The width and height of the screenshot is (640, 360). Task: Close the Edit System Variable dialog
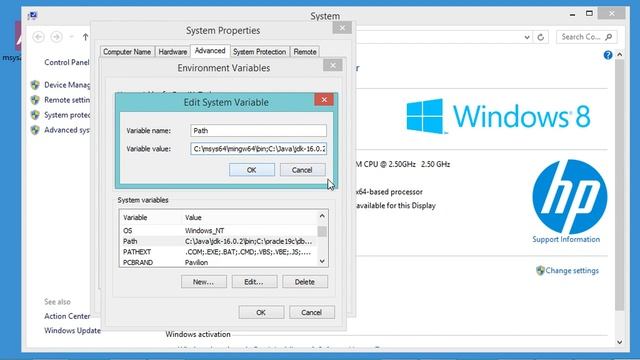[x=324, y=100]
